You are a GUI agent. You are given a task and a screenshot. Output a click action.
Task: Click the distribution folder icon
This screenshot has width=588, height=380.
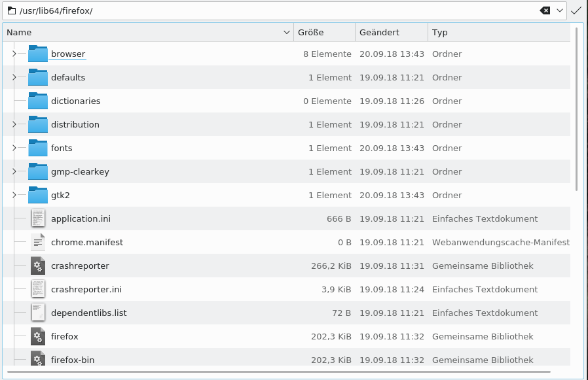coord(38,124)
